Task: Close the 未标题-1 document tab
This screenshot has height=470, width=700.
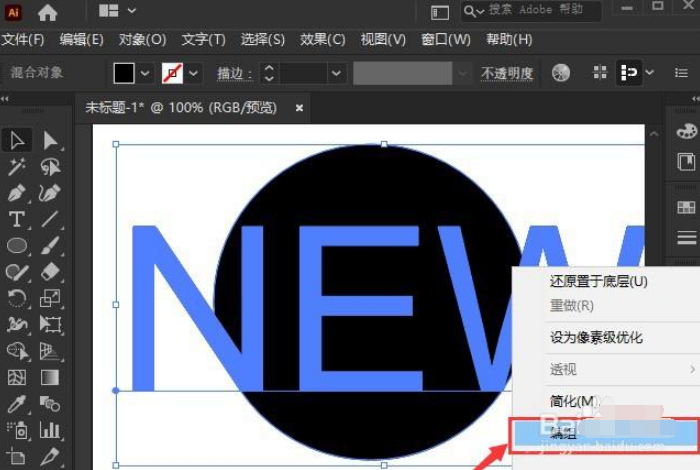Action: (300, 108)
